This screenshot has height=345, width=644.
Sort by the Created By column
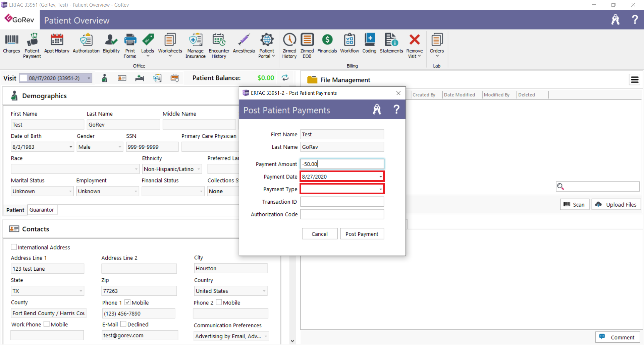pyautogui.click(x=424, y=95)
